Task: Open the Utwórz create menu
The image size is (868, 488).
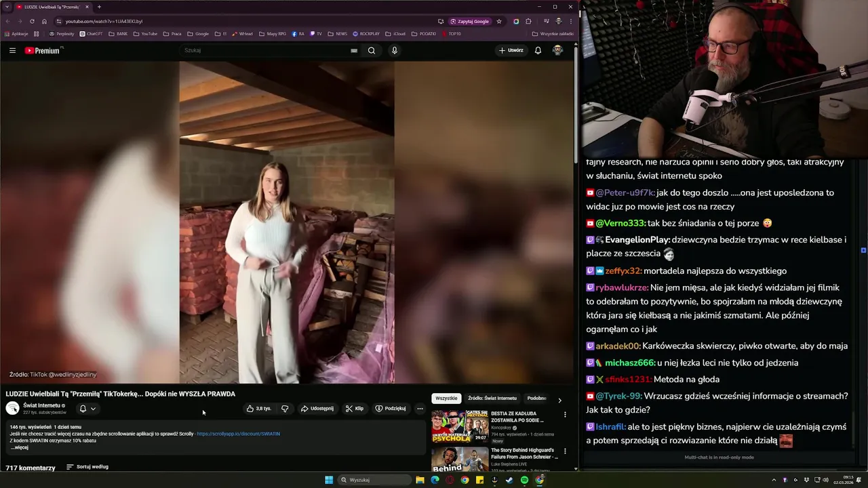Action: point(511,50)
